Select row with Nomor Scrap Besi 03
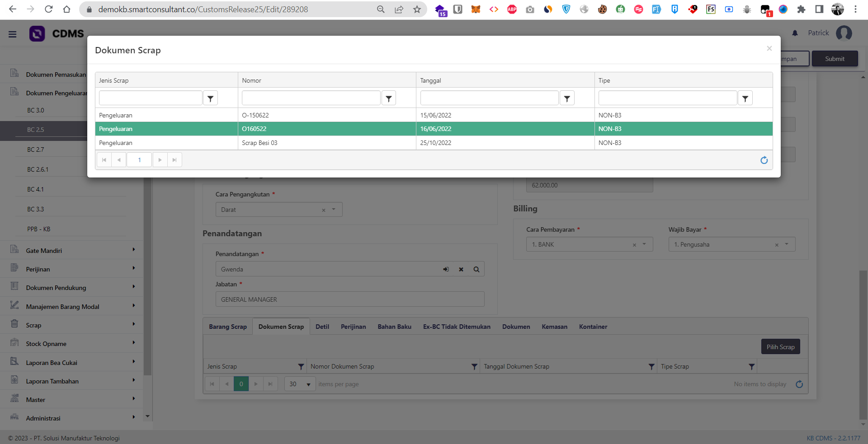 pos(259,143)
